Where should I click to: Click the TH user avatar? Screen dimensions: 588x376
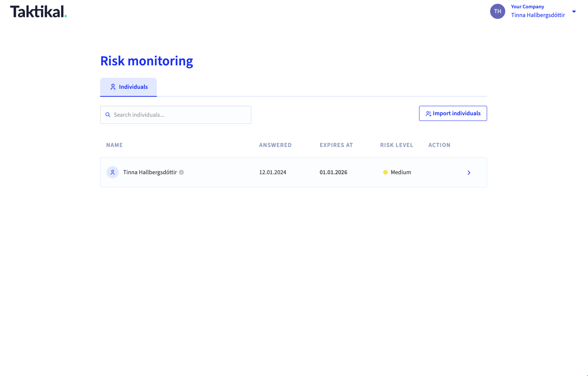click(498, 11)
